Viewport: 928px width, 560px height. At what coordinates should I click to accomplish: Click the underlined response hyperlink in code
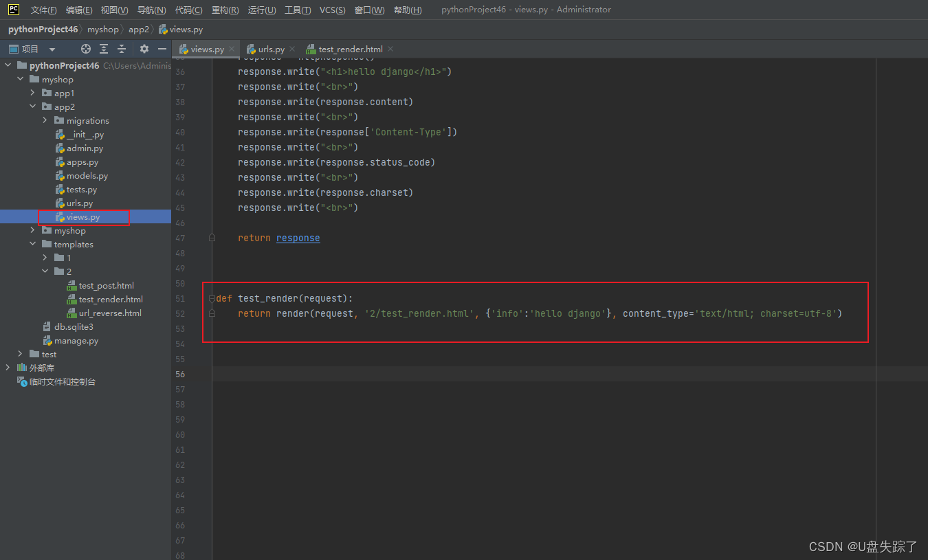coord(298,238)
